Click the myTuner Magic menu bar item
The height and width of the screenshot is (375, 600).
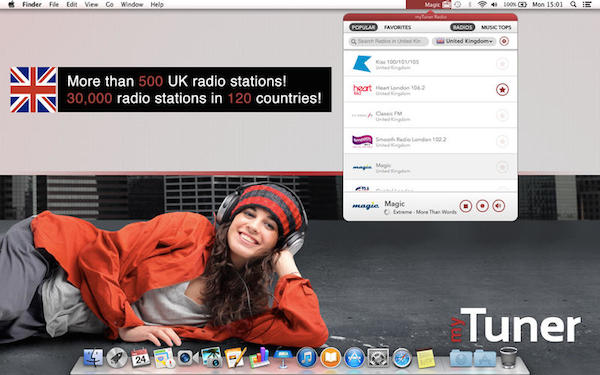[x=429, y=5]
